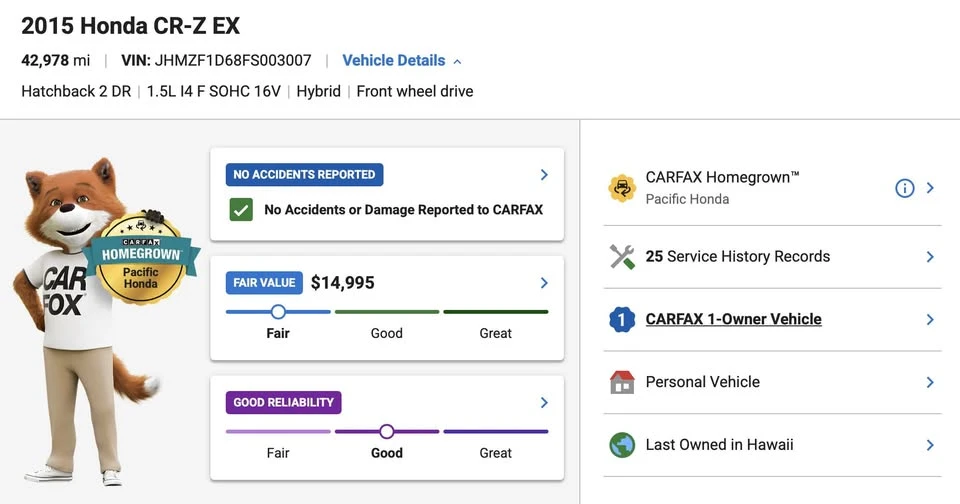Screen dimensions: 960x504
Task: Collapse the Vehicle Details caret
Action: coord(457,62)
